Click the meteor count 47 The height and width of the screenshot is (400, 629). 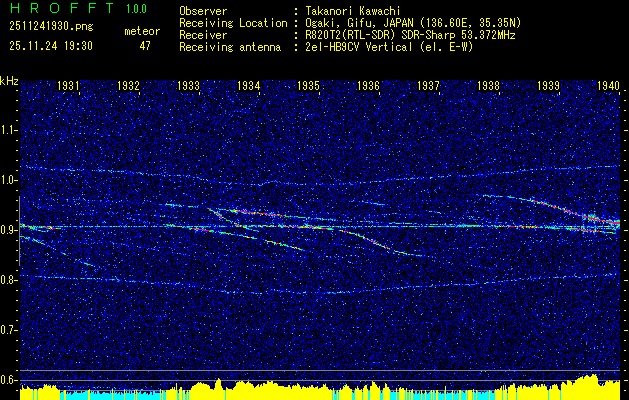click(145, 46)
